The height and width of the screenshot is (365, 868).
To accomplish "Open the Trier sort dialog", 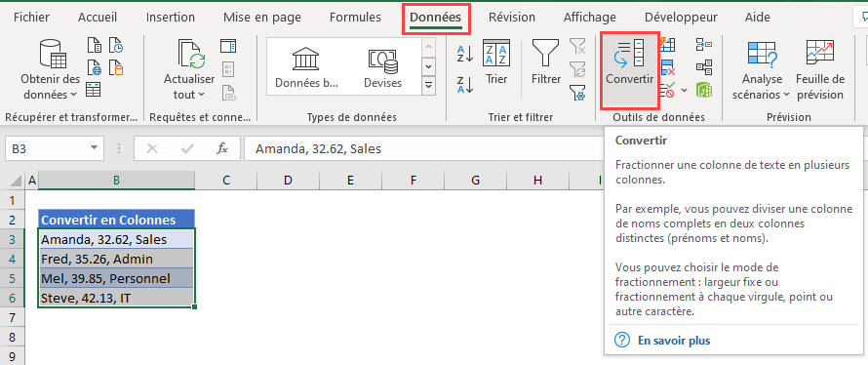I will click(496, 62).
